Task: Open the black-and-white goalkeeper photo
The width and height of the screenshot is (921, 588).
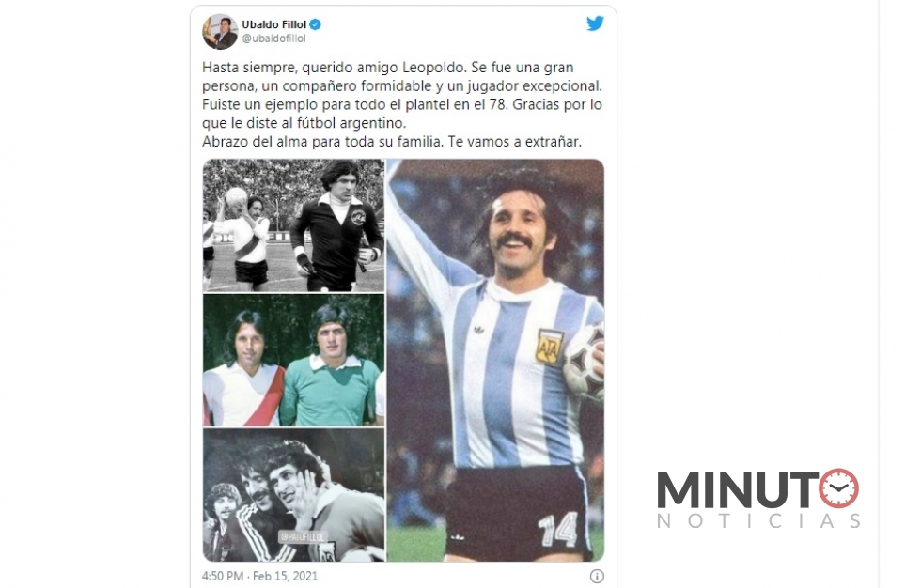Action: (293, 225)
